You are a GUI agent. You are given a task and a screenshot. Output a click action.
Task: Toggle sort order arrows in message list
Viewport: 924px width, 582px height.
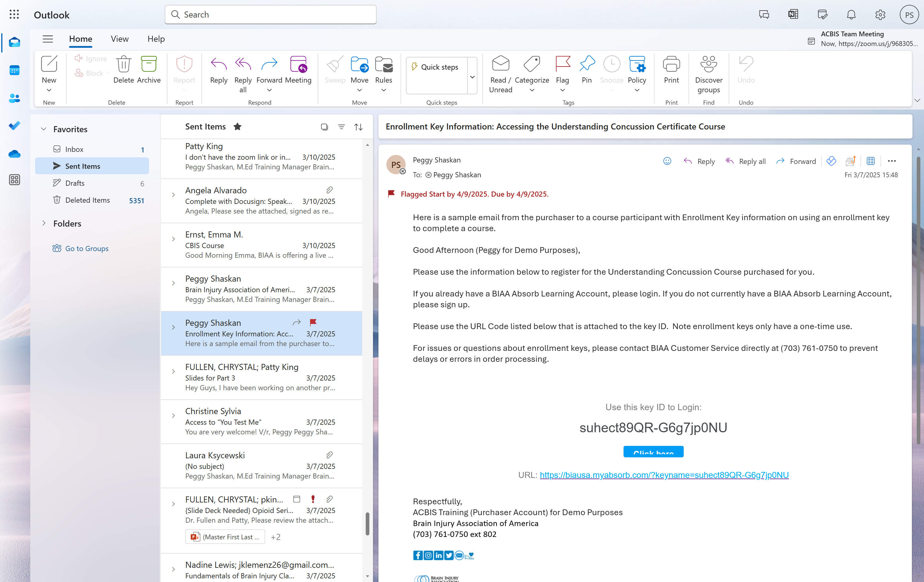[358, 127]
